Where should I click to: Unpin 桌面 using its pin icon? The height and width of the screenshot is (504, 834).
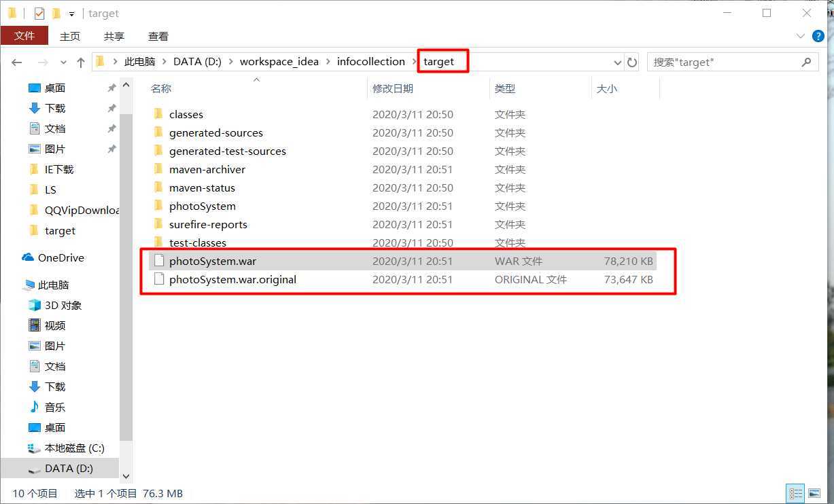coord(111,88)
